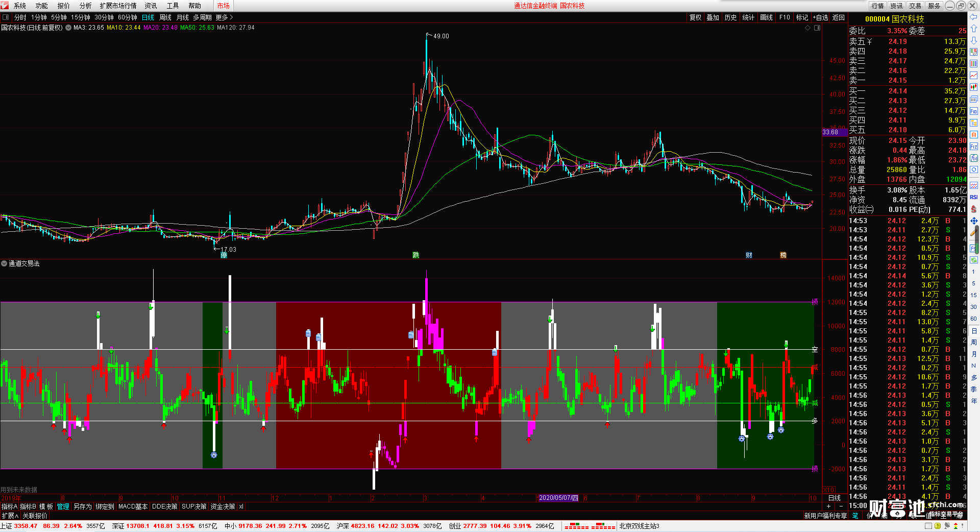Open the line chart icon in the sidebar
Viewport: 980px width, 532px height.
(x=974, y=76)
